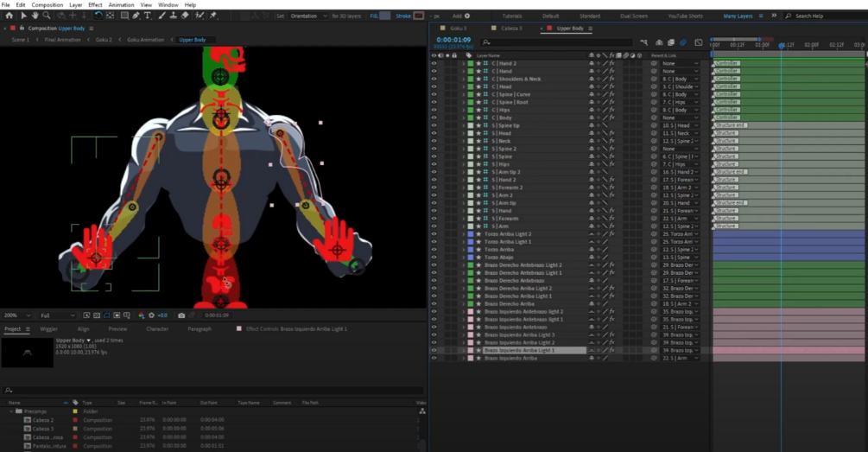This screenshot has width=868, height=452.
Task: Select the Hand tool
Action: pos(35,16)
